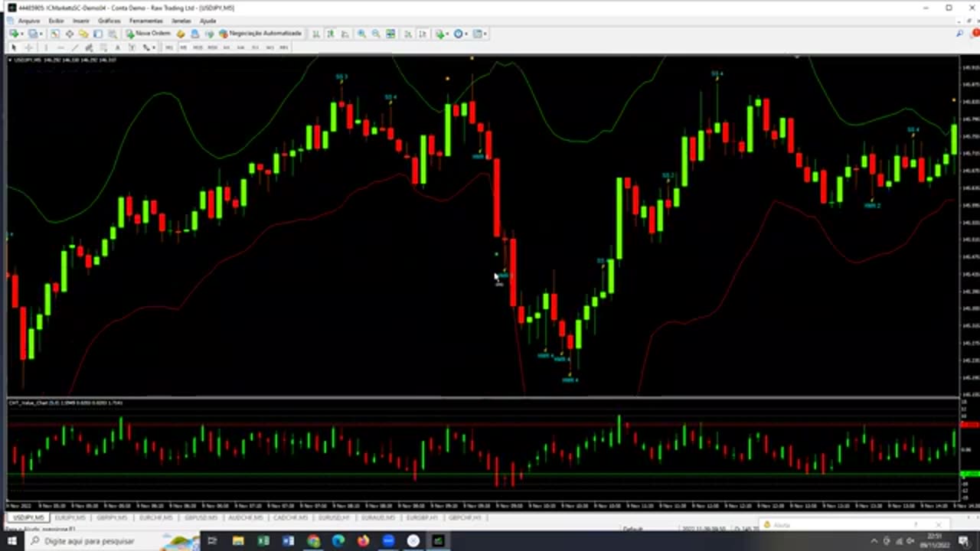Click the New Chart toolbar icon
The width and height of the screenshot is (980, 551).
point(14,34)
